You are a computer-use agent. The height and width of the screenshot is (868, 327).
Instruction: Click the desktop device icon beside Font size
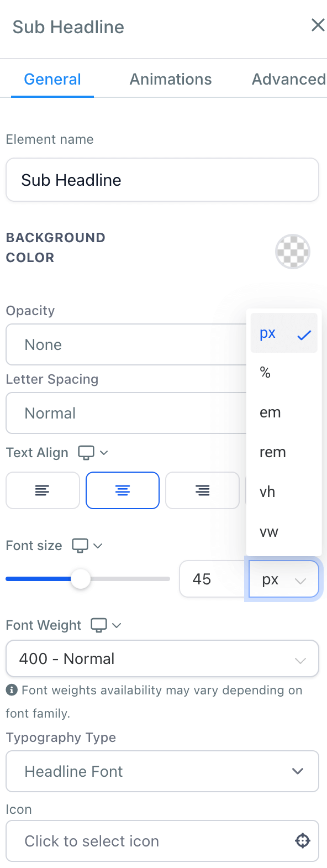coord(80,546)
